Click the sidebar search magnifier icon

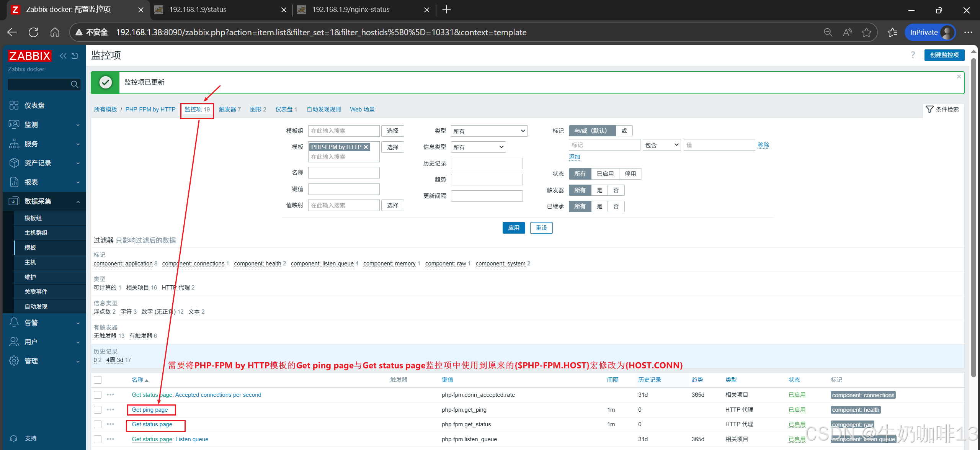(x=74, y=84)
